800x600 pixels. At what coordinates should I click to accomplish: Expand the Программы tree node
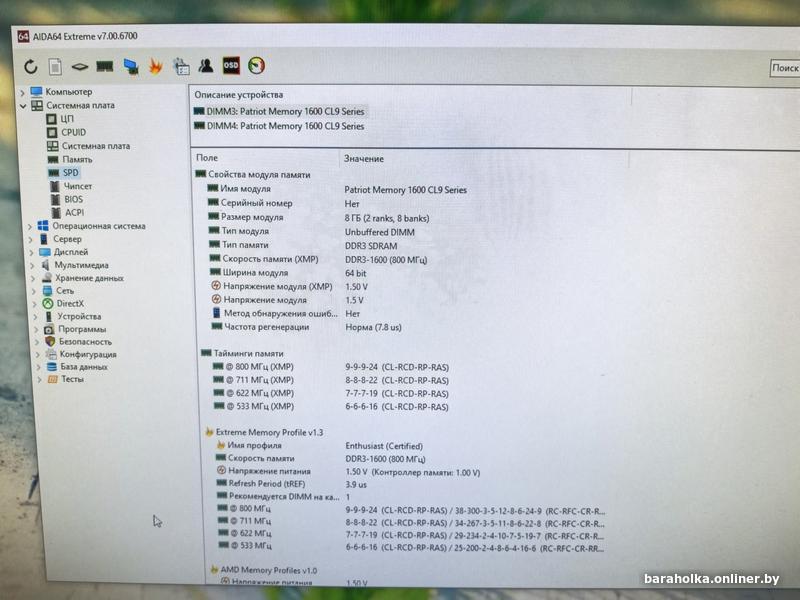36,330
